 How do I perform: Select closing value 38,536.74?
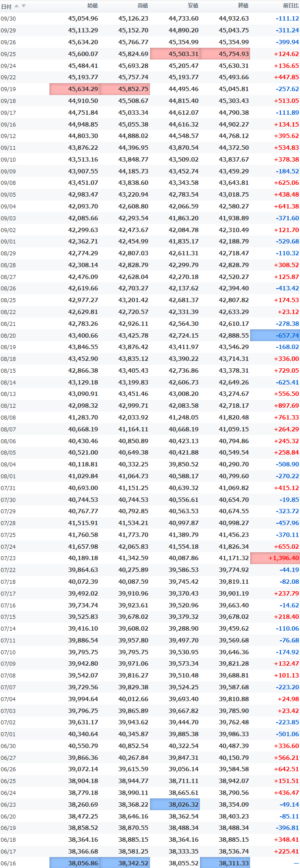[234, 851]
